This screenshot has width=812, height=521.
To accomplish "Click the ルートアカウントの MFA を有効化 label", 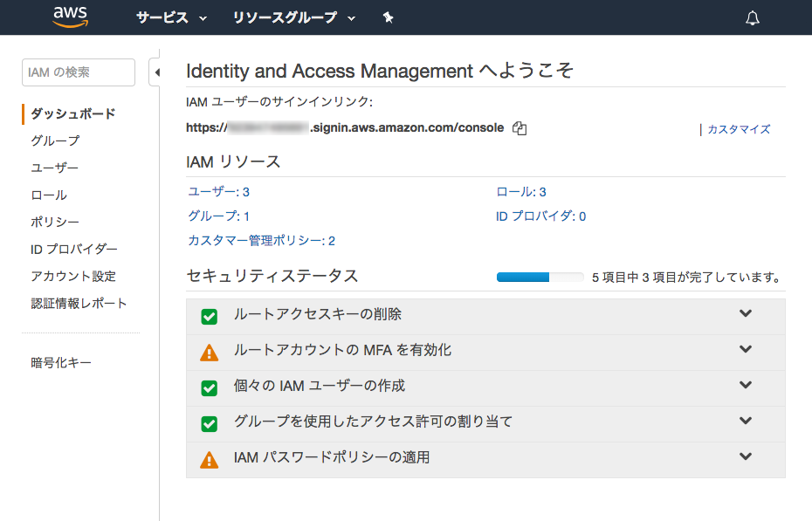I will [x=342, y=350].
